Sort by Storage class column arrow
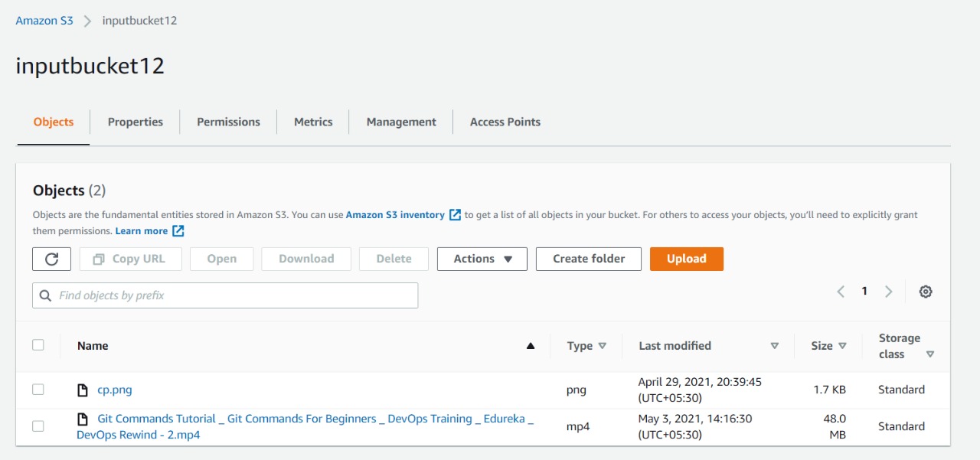Viewport: 980px width, 460px height. point(930,354)
